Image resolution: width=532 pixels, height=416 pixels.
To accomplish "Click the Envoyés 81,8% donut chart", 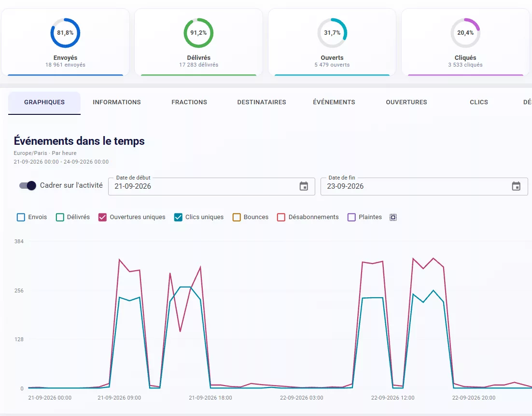I will click(x=65, y=33).
